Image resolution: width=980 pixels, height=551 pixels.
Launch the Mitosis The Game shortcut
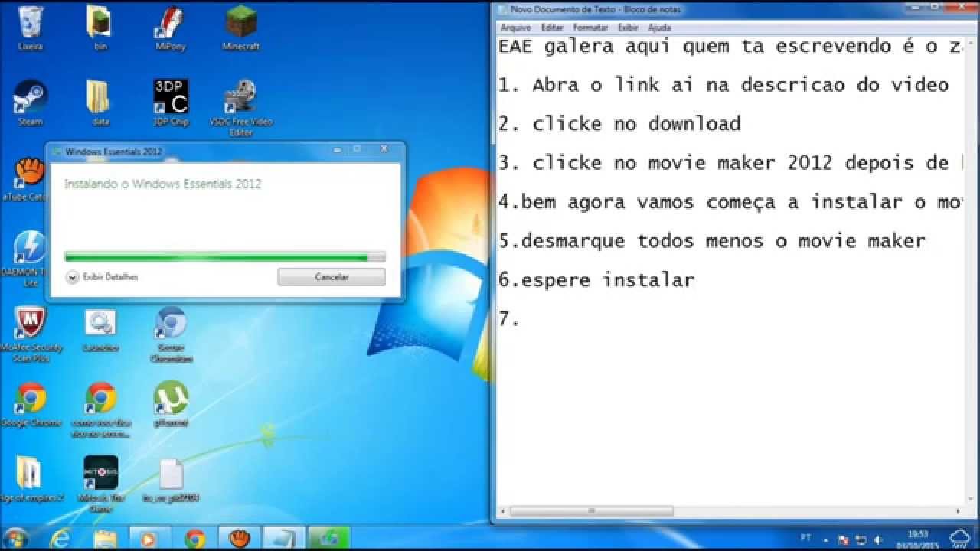coord(100,484)
